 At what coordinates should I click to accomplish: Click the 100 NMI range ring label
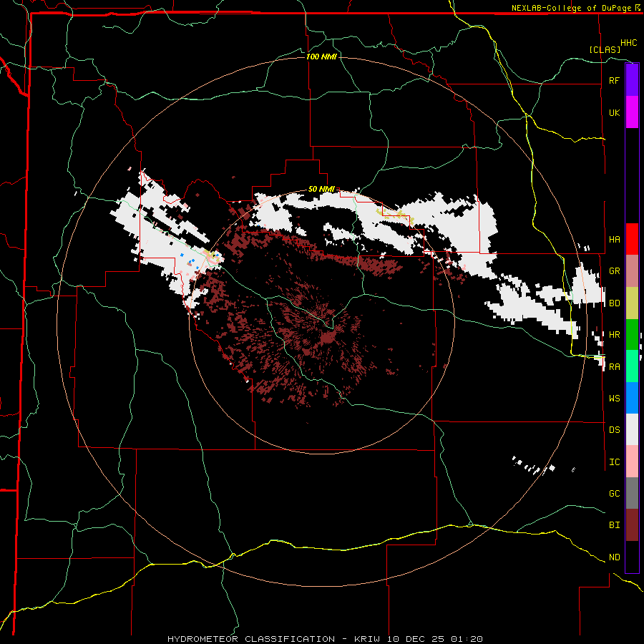coord(321,57)
